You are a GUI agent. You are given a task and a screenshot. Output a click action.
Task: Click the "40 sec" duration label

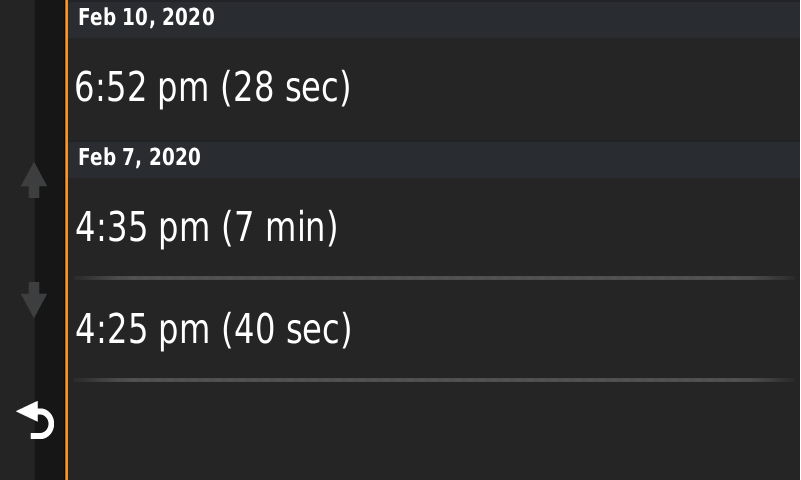[287, 329]
